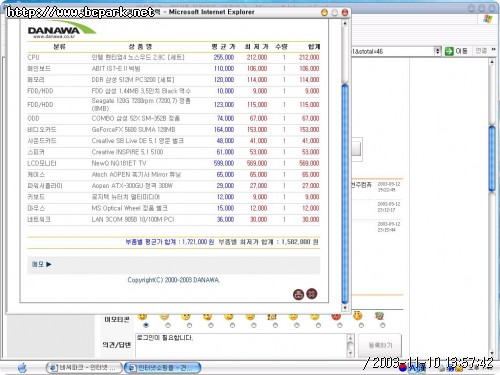500x375 pixels.
Task: Click the submit button beside the comment box
Action: point(380,346)
